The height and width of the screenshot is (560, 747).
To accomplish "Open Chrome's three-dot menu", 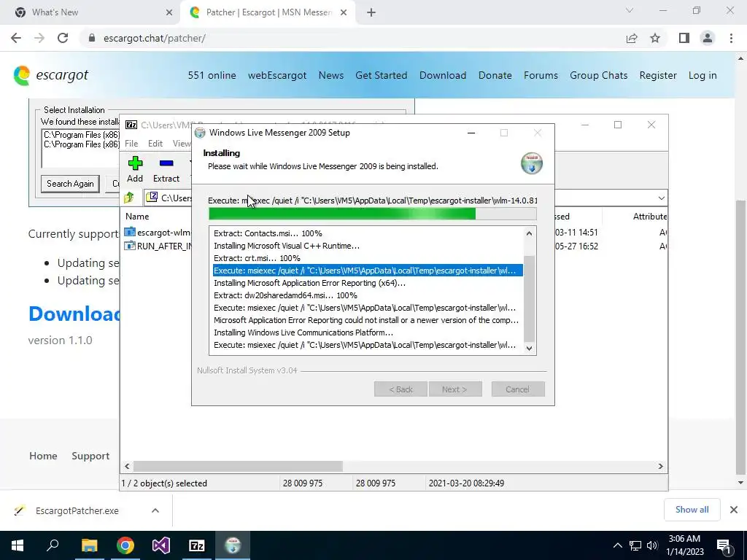I will coord(731,38).
